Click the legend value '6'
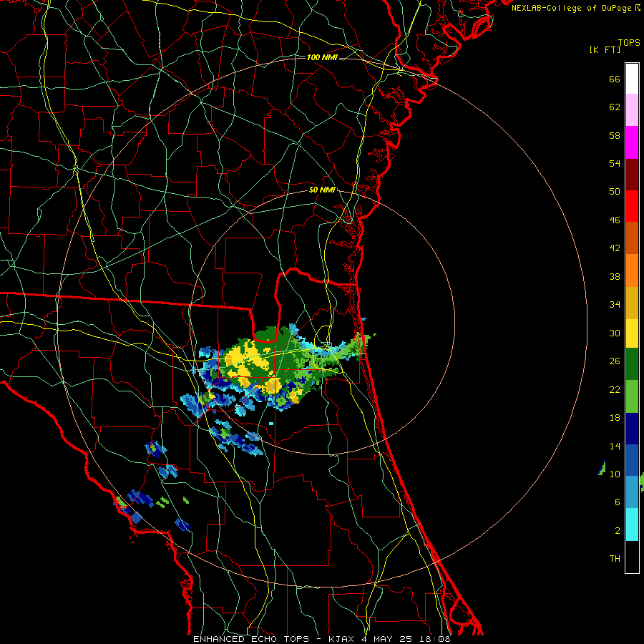Screen dimensions: 644x644 [x=618, y=502]
